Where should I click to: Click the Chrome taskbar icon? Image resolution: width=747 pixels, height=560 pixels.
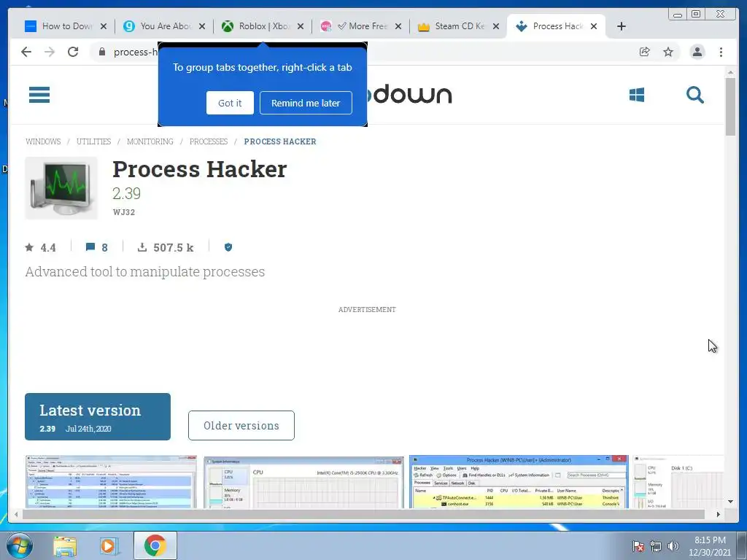[x=155, y=545]
